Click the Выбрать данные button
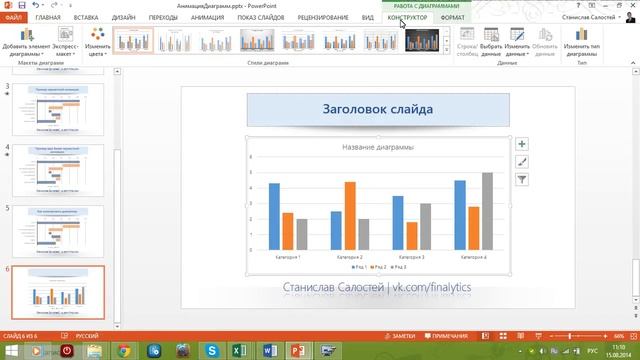The height and width of the screenshot is (360, 640). click(x=491, y=42)
